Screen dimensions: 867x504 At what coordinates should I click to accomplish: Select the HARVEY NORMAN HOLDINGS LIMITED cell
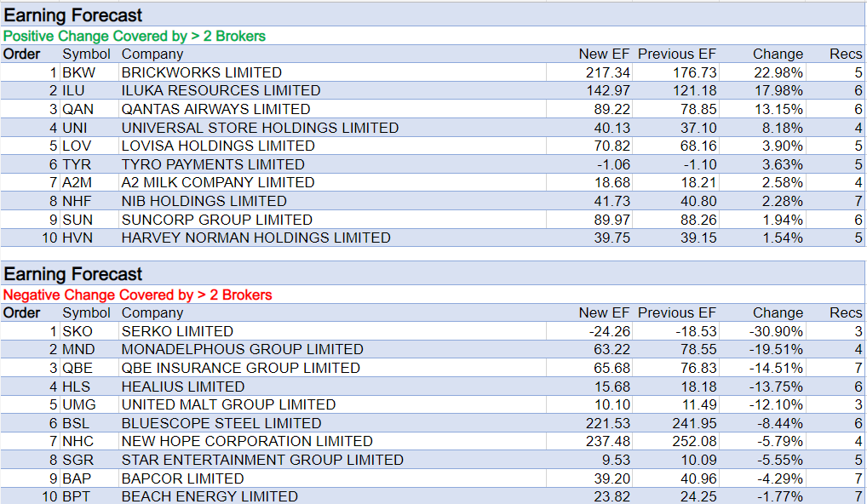coord(256,238)
